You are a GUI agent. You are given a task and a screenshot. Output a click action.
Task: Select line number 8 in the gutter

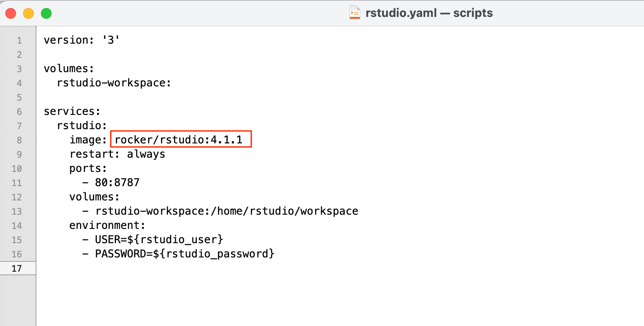point(19,140)
